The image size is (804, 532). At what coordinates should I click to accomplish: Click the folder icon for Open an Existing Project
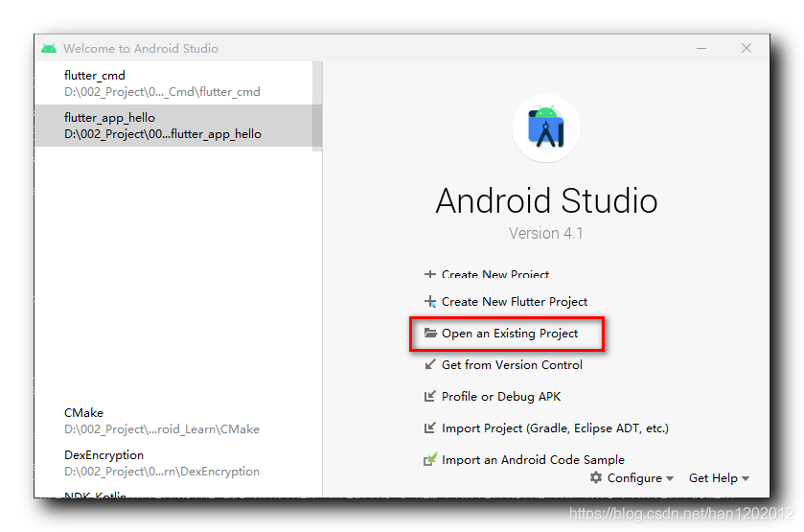click(x=430, y=333)
